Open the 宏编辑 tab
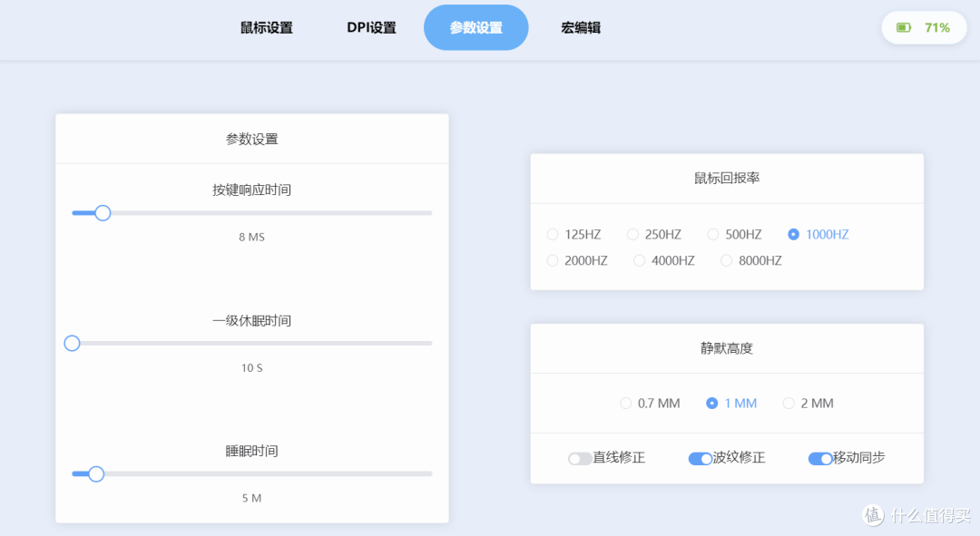This screenshot has height=536, width=980. (x=581, y=27)
